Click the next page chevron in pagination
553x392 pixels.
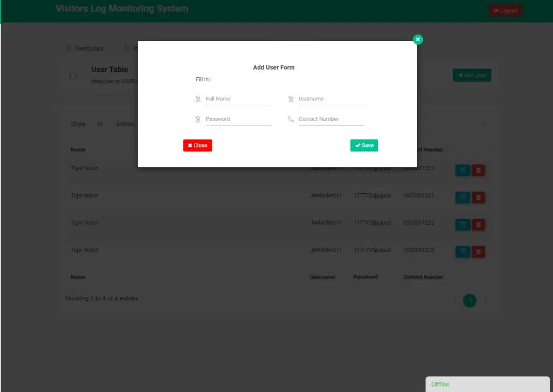485,301
